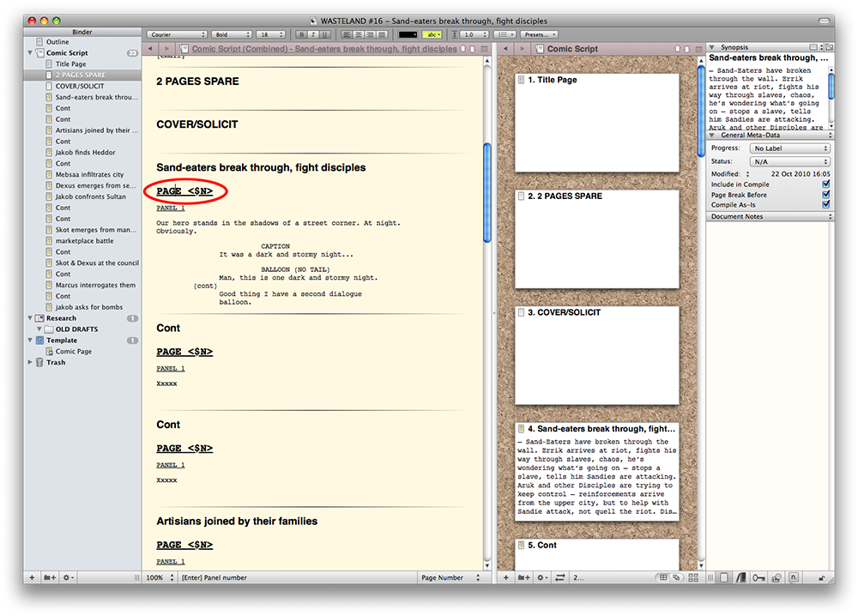Image resolution: width=858 pixels, height=616 pixels.
Task: Expand the Research folder in the Binder
Action: point(32,318)
